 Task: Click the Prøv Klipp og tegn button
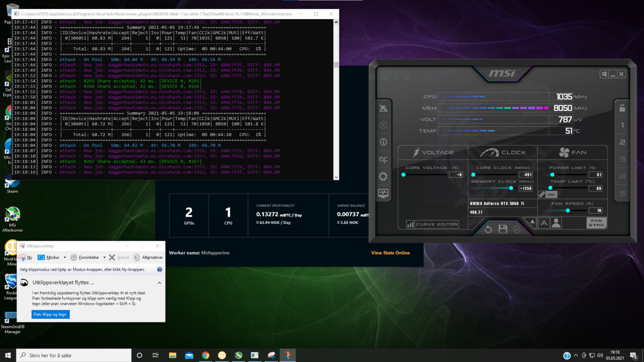pos(50,314)
